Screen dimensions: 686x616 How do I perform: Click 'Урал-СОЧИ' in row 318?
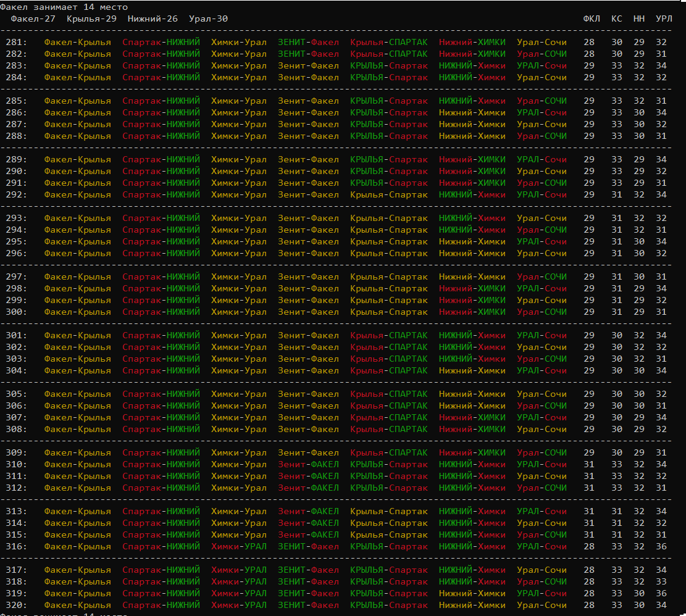542,582
